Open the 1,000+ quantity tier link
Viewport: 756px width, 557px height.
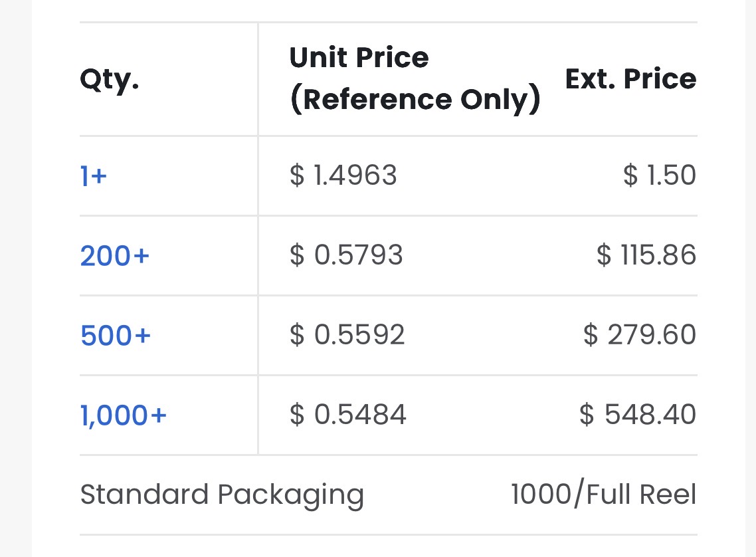coord(123,415)
